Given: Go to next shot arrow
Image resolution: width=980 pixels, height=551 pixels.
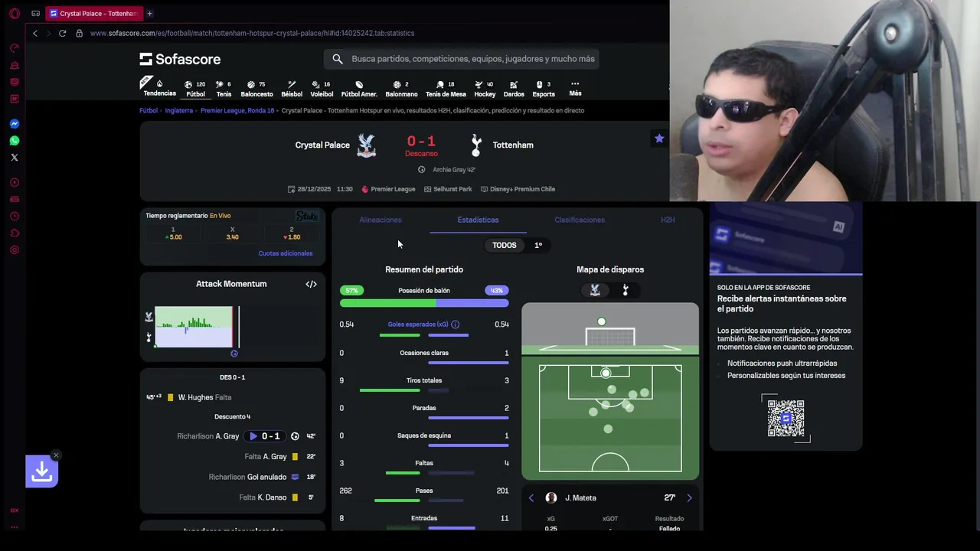Looking at the screenshot, I should tap(689, 498).
